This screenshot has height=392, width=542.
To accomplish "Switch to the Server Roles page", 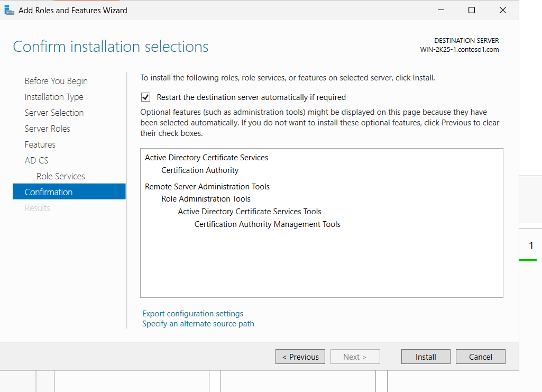I will coord(48,129).
